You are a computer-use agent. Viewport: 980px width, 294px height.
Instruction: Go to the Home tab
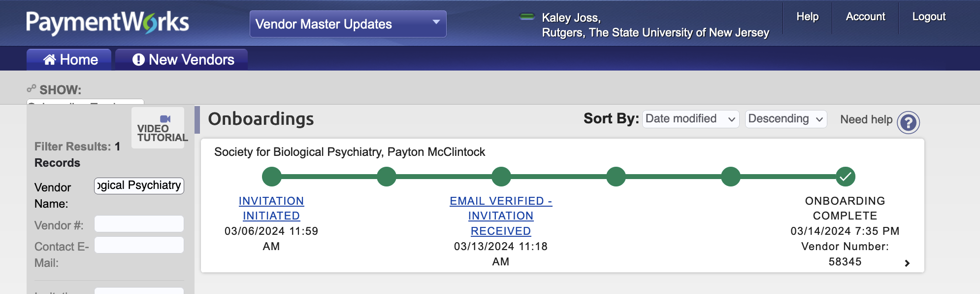tap(69, 60)
